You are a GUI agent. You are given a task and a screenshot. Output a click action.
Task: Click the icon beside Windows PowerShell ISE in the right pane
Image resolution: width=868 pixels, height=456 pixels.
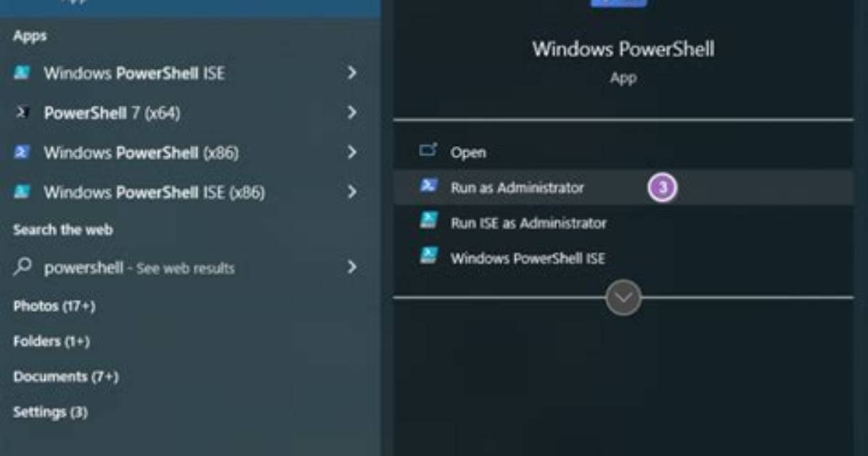click(x=428, y=256)
